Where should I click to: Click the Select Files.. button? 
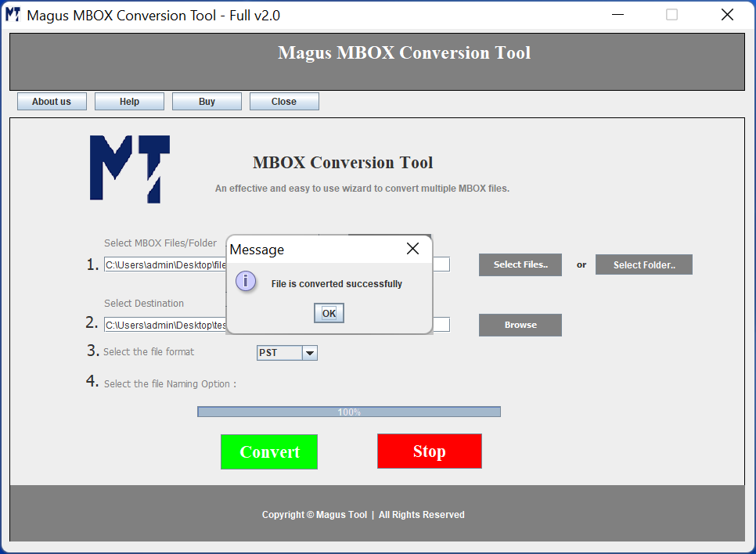click(520, 265)
